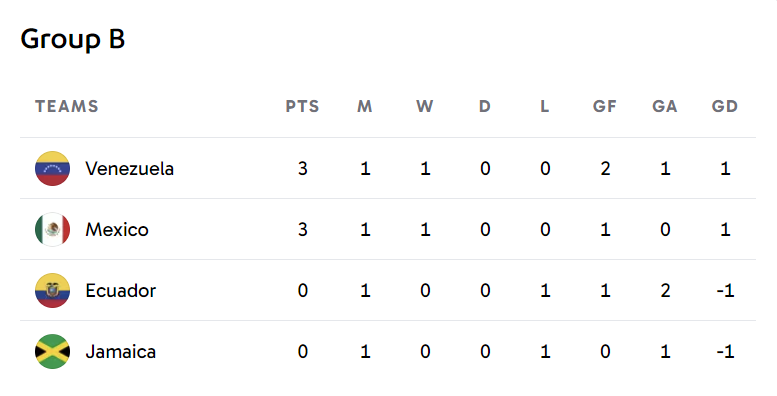The image size is (777, 396).
Task: Open the Jamaica team name
Action: pos(120,351)
